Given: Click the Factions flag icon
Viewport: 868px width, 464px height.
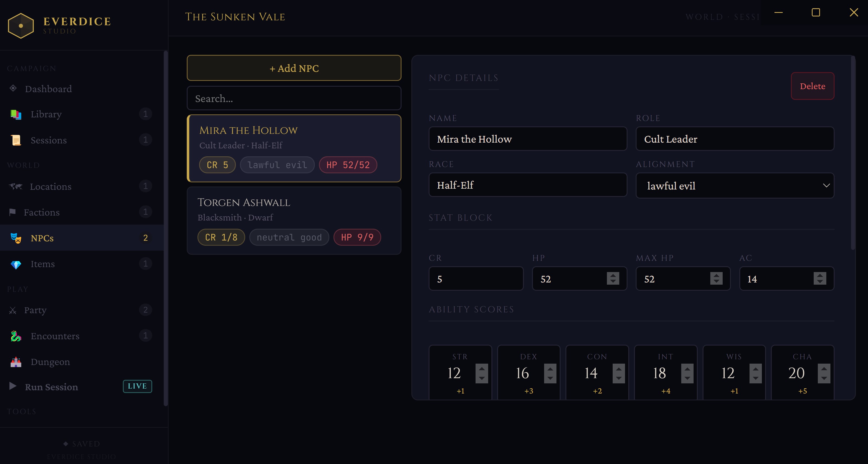Looking at the screenshot, I should [x=12, y=212].
